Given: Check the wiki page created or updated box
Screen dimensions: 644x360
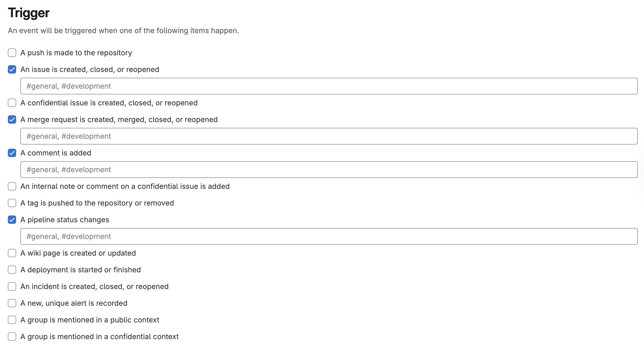Looking at the screenshot, I should tap(12, 253).
